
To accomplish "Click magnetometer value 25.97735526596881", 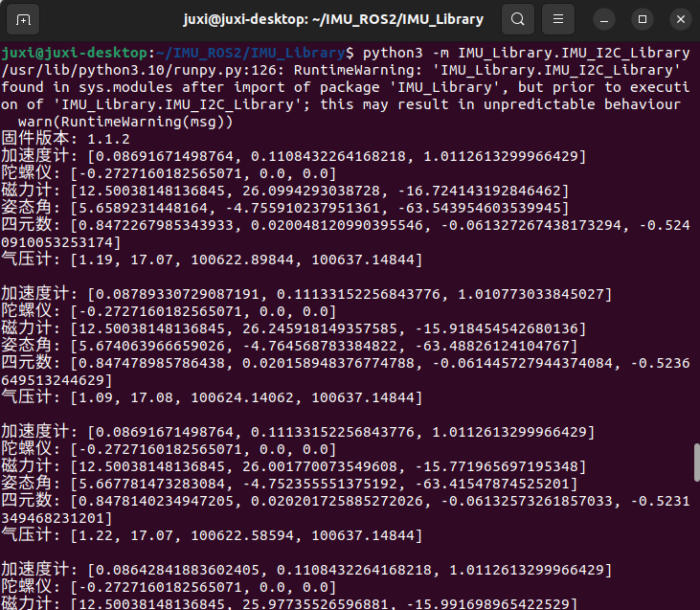I will coord(315,603).
